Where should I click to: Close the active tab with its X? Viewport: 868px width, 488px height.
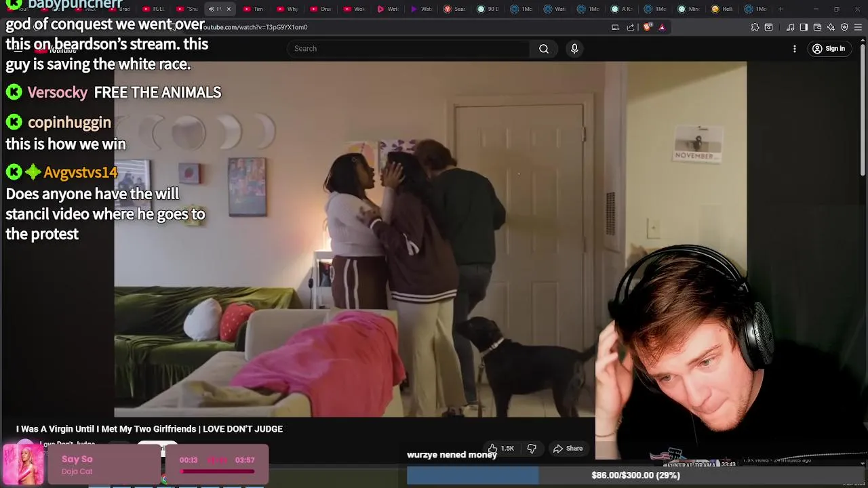pyautogui.click(x=229, y=9)
